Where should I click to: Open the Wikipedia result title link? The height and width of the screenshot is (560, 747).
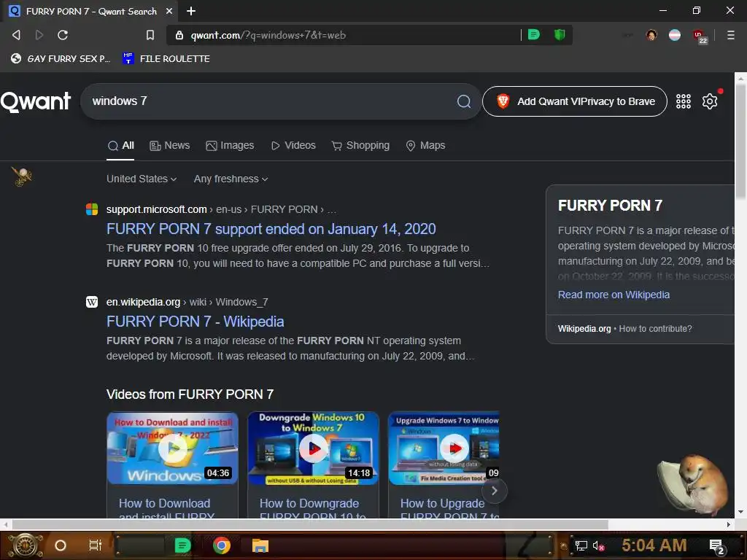point(196,322)
